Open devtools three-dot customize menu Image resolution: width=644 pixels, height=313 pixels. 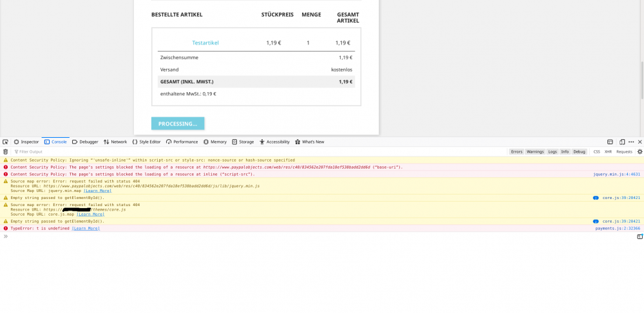coord(631,142)
